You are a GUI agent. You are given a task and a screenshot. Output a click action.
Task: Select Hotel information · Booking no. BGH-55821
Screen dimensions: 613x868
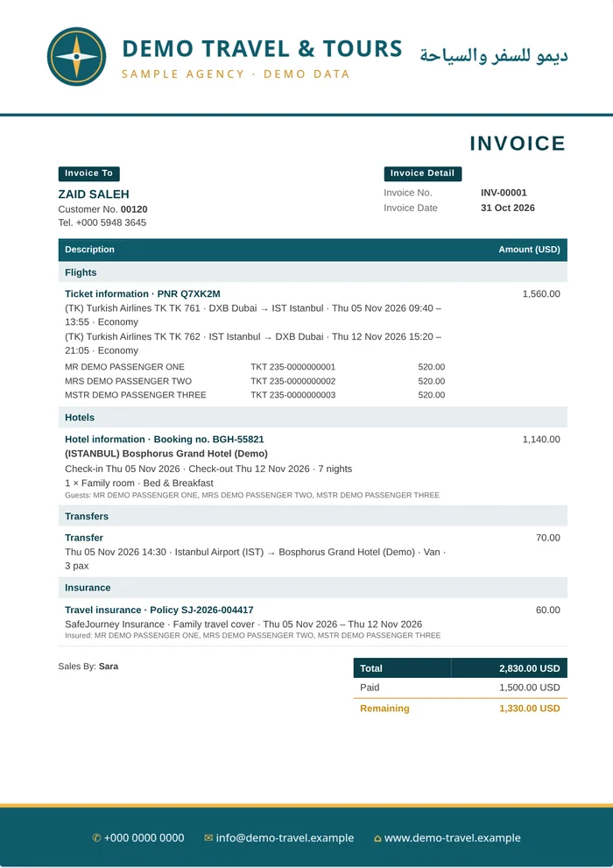165,440
